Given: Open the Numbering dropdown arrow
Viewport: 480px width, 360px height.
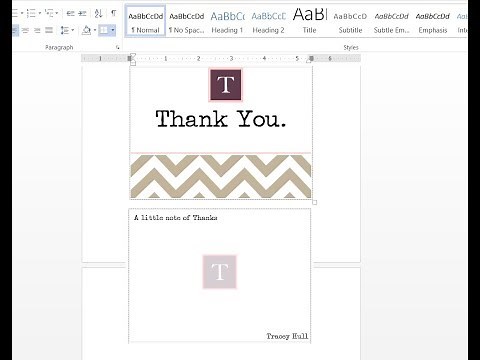Looking at the screenshot, I should [x=39, y=13].
